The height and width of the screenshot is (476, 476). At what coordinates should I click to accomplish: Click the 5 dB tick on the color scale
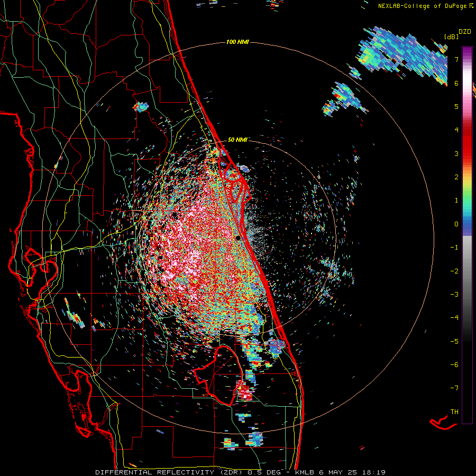(x=456, y=106)
